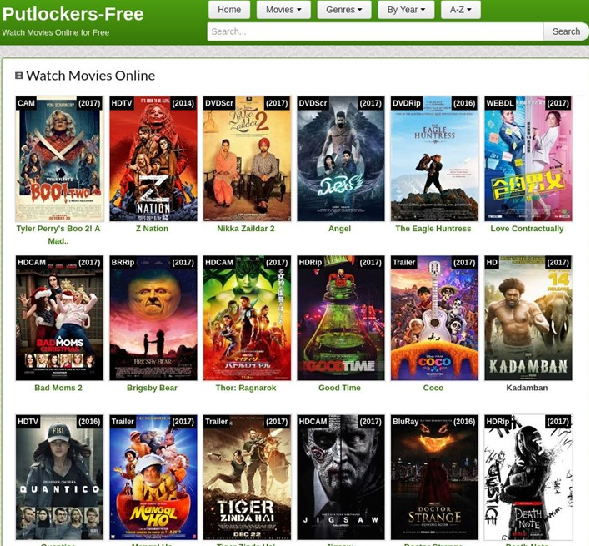Viewport: 589px width, 546px height.
Task: Click the Search button
Action: (566, 32)
